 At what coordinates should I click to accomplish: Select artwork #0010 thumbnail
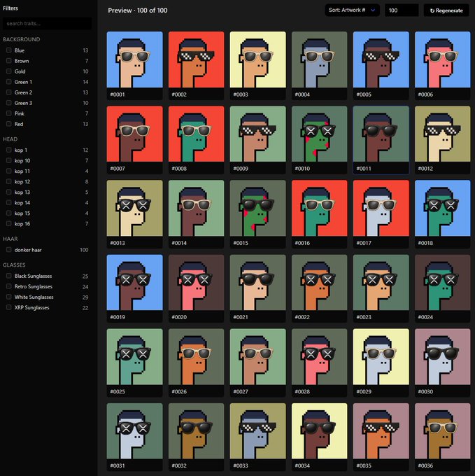tap(320, 134)
